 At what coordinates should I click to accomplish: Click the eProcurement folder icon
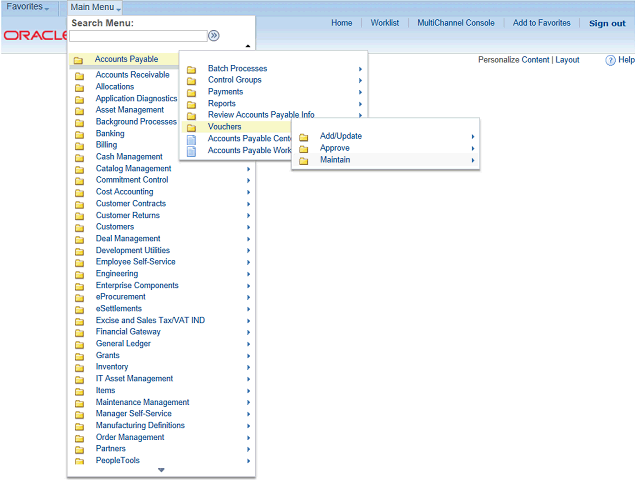80,298
